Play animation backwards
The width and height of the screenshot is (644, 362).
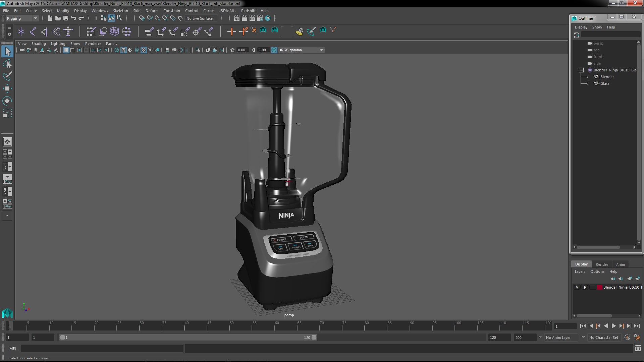pyautogui.click(x=606, y=326)
